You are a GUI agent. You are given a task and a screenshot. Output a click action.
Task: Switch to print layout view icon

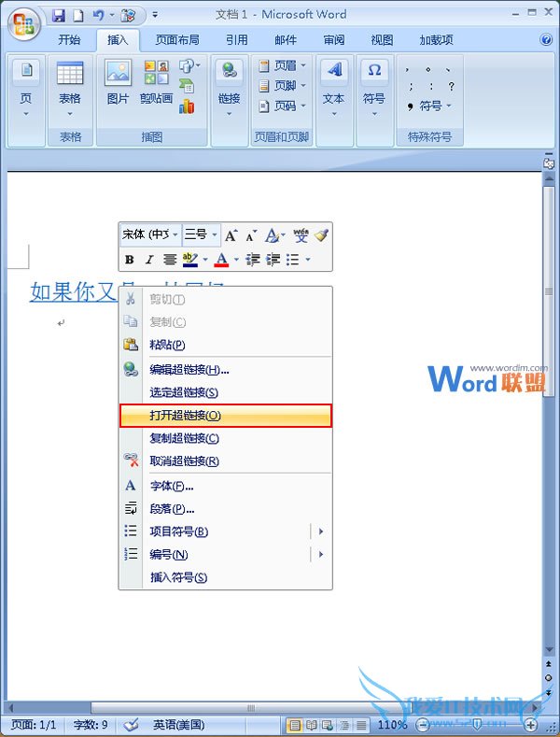[x=295, y=725]
